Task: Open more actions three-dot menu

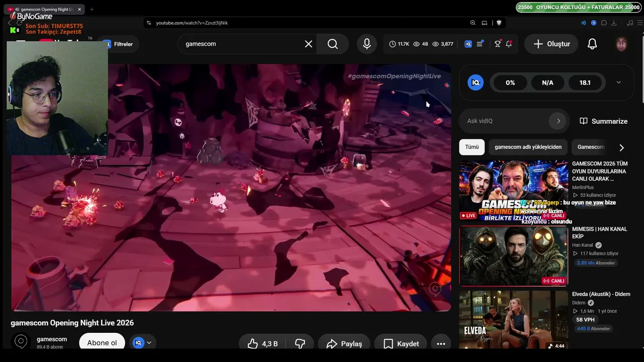Action: pos(441,344)
